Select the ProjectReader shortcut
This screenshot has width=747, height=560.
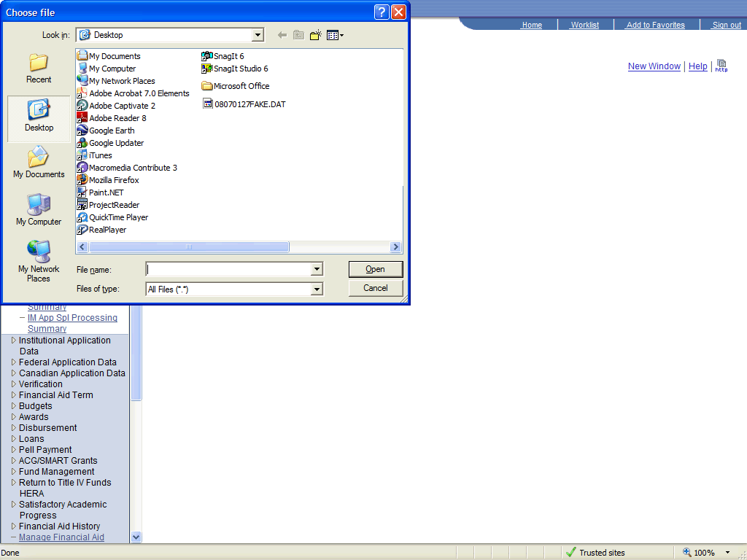109,204
